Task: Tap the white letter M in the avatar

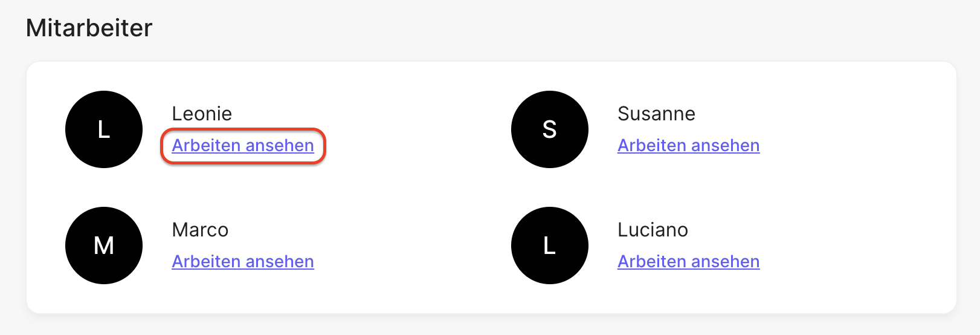Action: pyautogui.click(x=104, y=246)
